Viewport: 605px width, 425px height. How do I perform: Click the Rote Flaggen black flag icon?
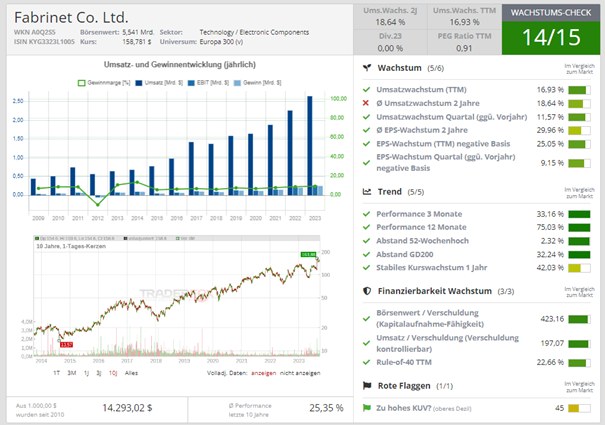click(367, 386)
